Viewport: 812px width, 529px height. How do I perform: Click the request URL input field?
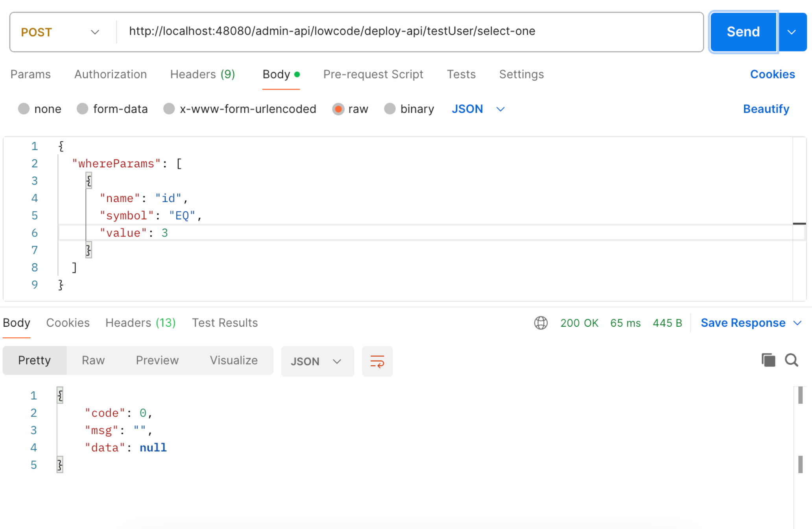point(409,31)
